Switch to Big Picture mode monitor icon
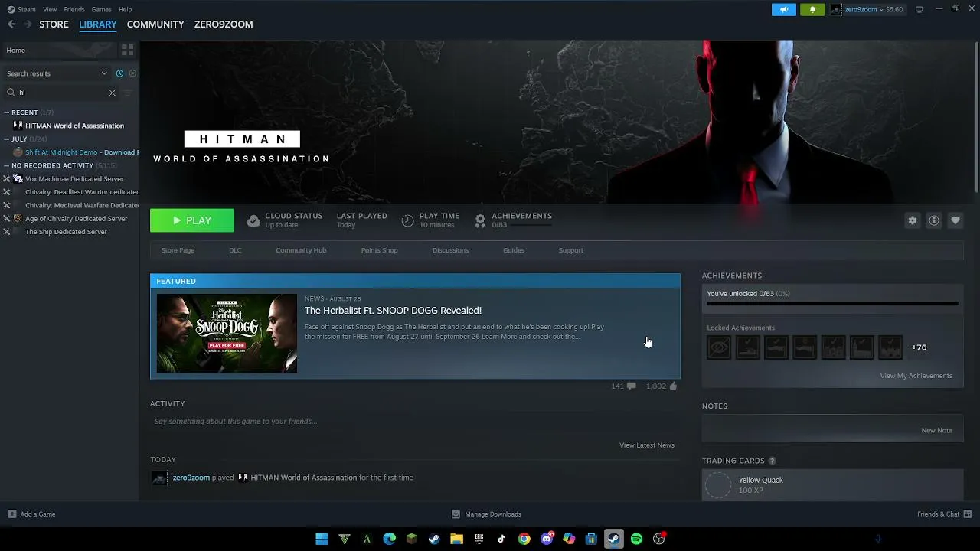Screen dimensions: 980x551 [x=920, y=9]
